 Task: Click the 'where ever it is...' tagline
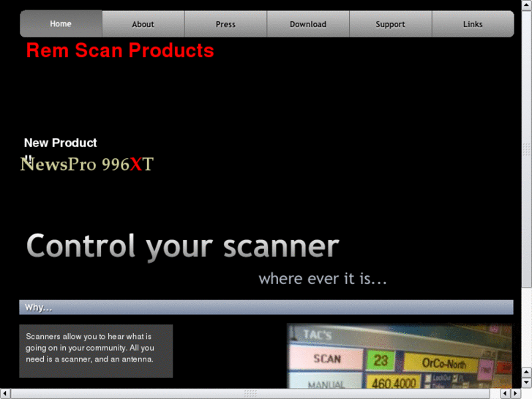[x=323, y=279]
